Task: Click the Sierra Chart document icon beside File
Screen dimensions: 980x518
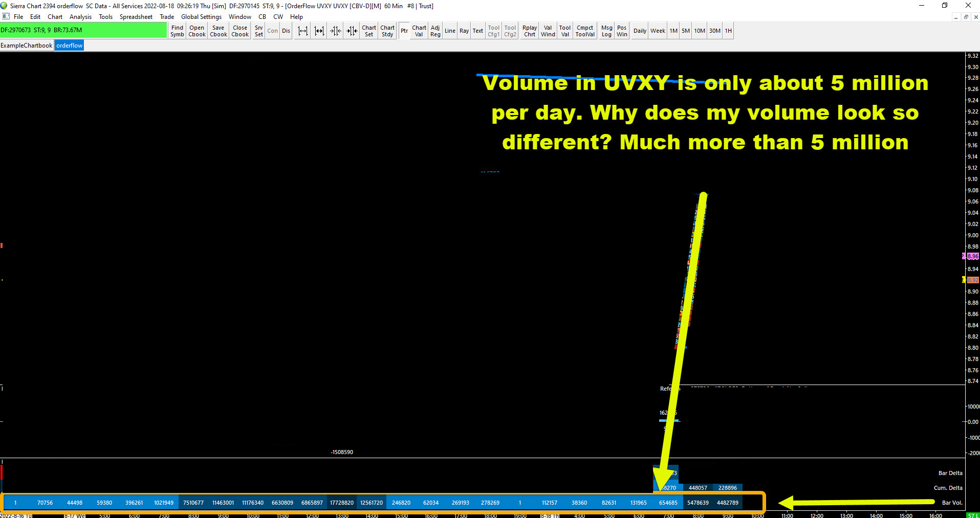Action: [6, 17]
